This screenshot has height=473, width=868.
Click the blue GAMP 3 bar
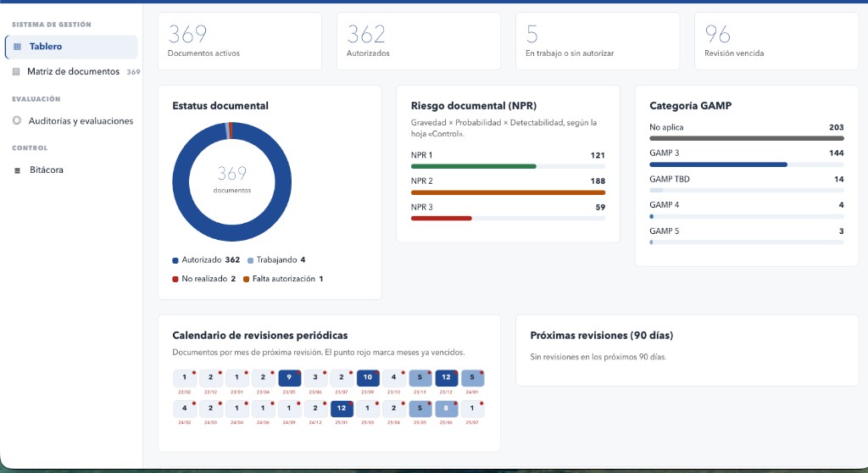coord(718,164)
